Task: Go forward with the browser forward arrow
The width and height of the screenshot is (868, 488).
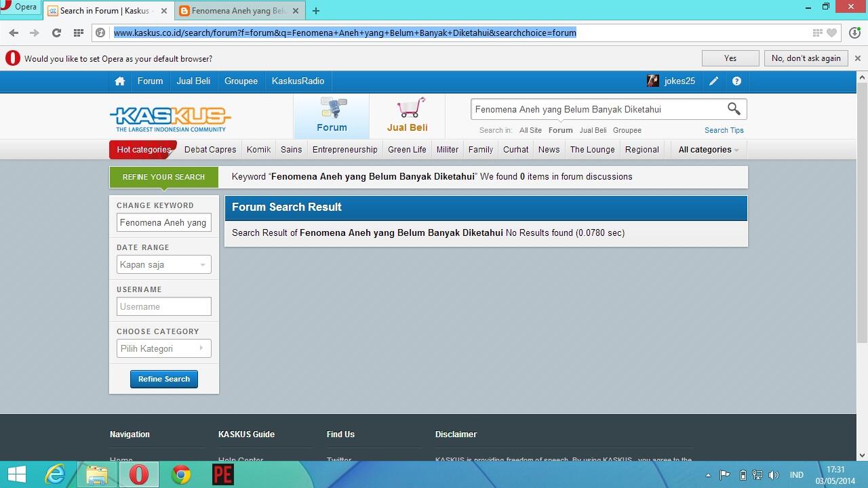Action: coord(34,33)
